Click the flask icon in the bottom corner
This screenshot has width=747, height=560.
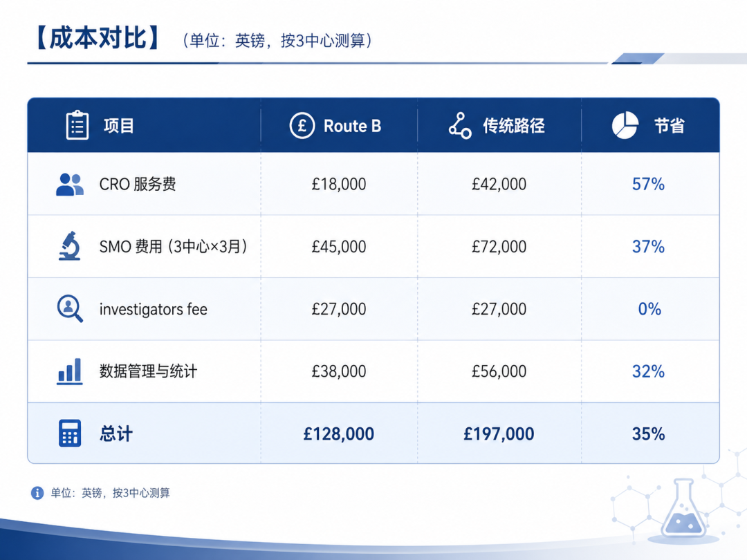pos(683,509)
